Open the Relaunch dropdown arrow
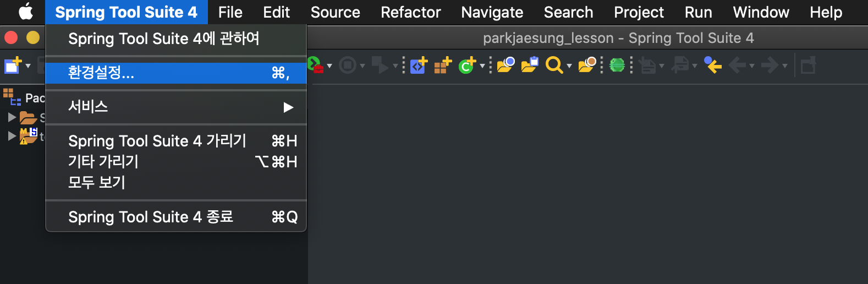Screen dimensions: 868x284 coord(395,66)
